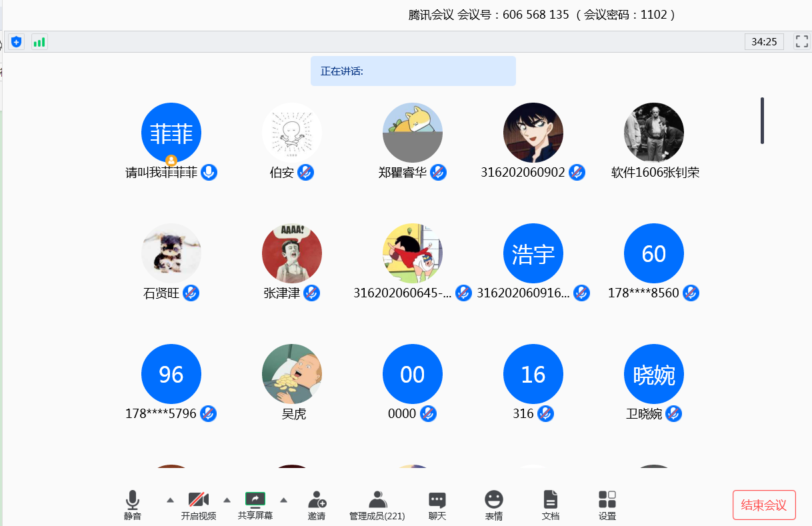The width and height of the screenshot is (812, 526).
Task: Click the scrollbar on the participant list
Action: [761, 122]
